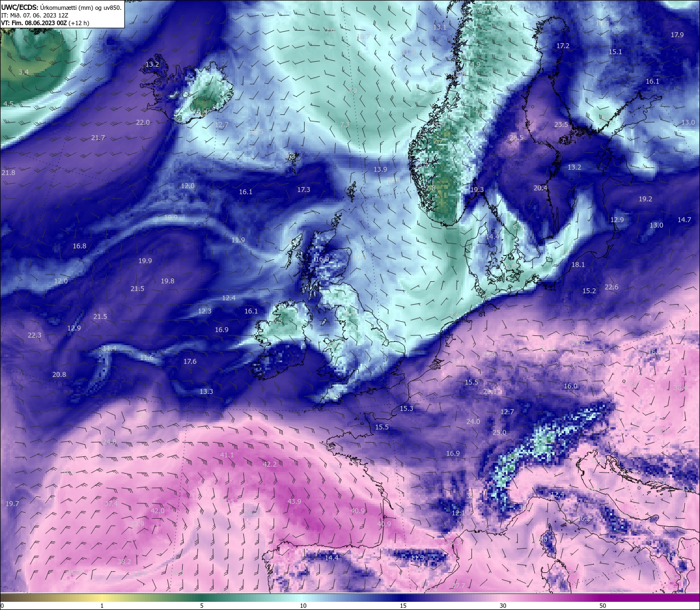
Task: Click the map value '22.0'
Action: [x=143, y=123]
